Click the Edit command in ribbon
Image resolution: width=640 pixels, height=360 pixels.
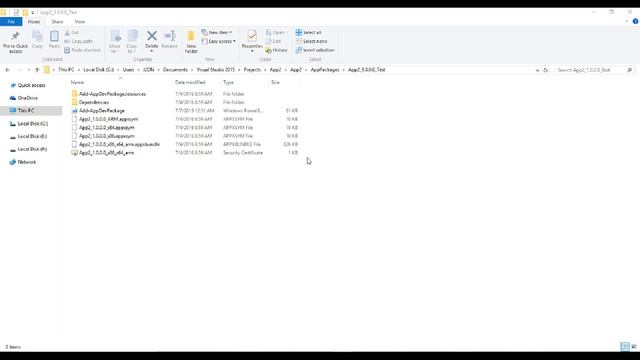point(273,41)
